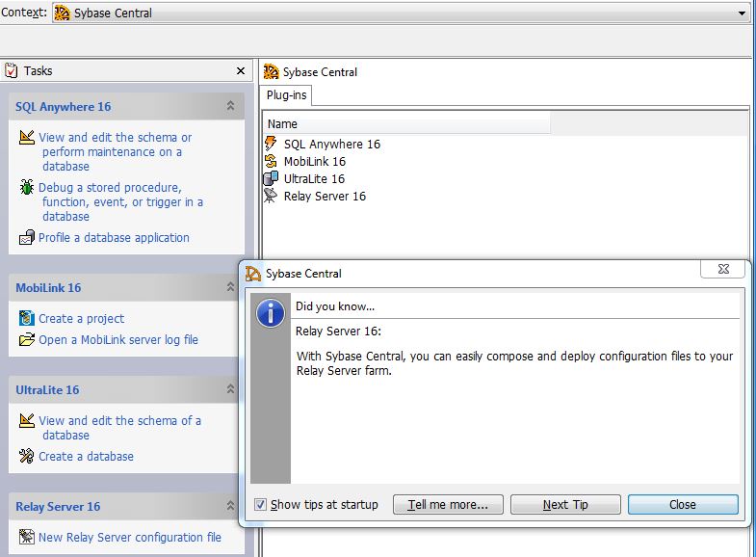Image resolution: width=756 pixels, height=557 pixels.
Task: Click the UltraLite 16 group header title
Action: [47, 390]
